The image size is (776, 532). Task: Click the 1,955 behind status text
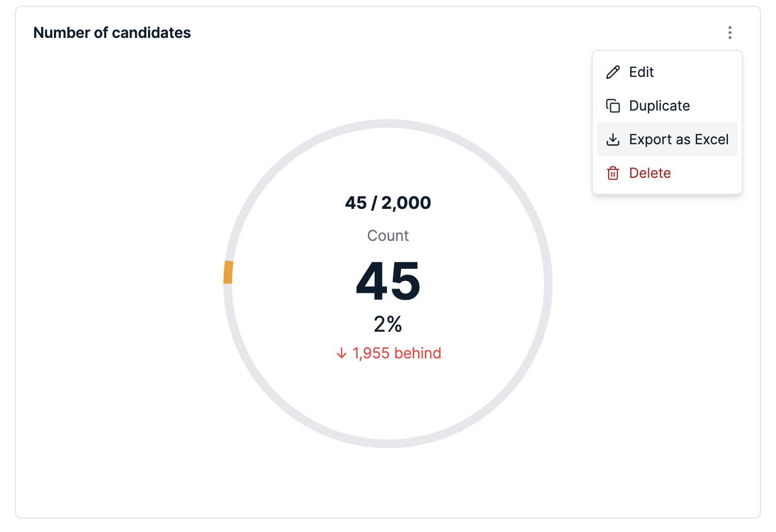click(397, 353)
